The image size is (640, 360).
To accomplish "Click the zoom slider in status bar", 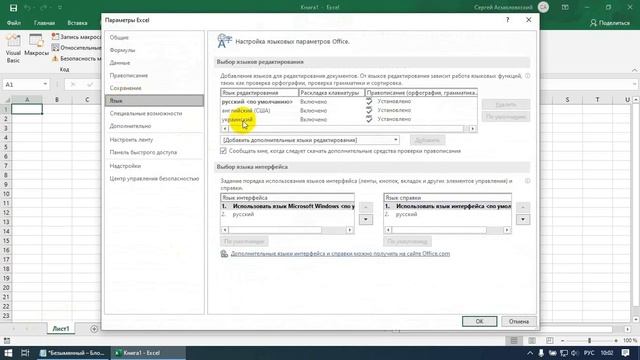I will coord(589,340).
